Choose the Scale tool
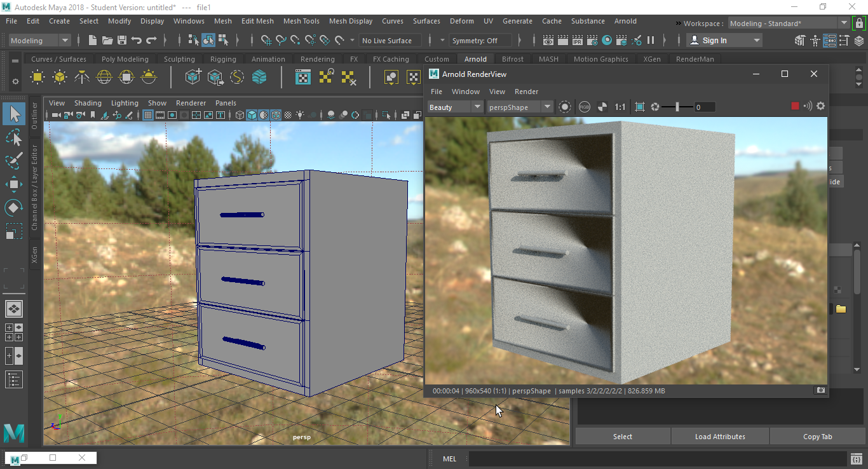 click(14, 231)
